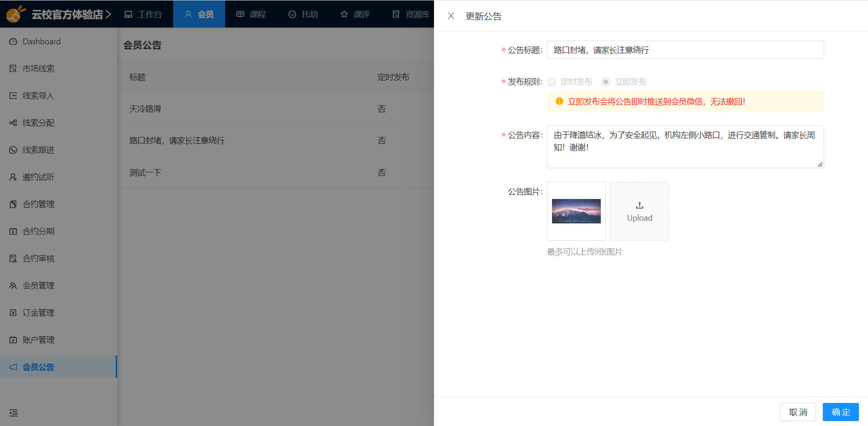This screenshot has height=426, width=868.
Task: Confirm with the 确定 button
Action: pyautogui.click(x=841, y=412)
